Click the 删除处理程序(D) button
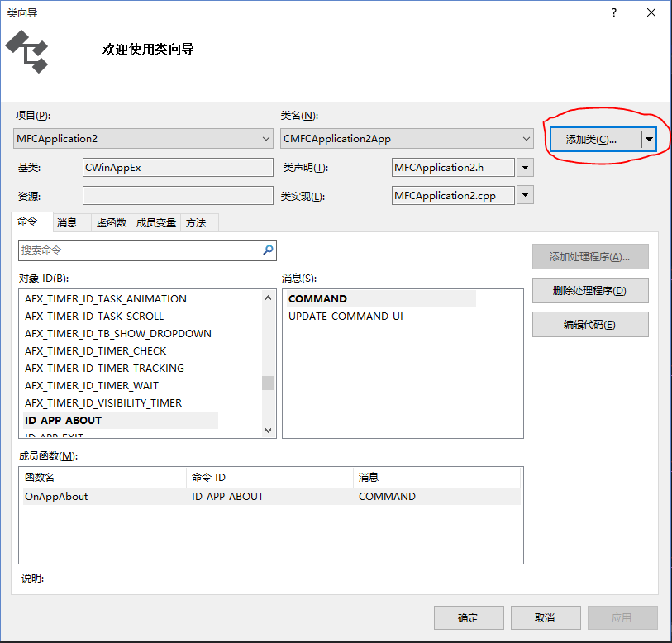The height and width of the screenshot is (643, 672). (x=590, y=291)
